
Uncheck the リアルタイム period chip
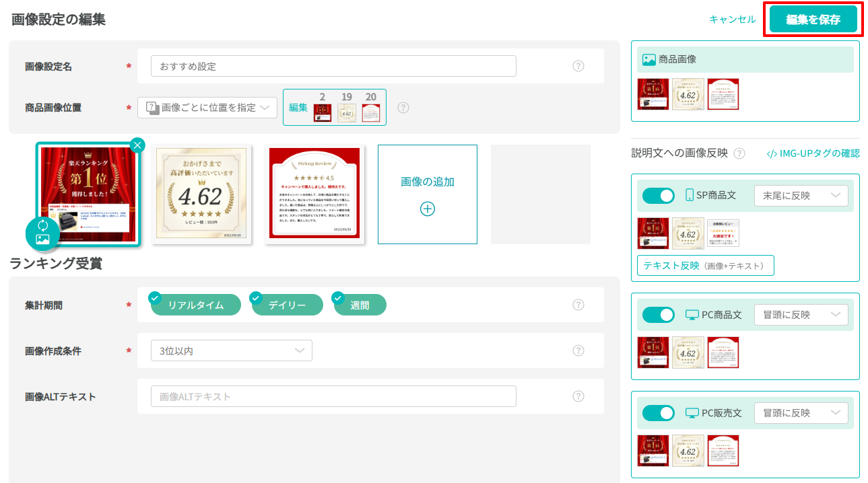195,305
